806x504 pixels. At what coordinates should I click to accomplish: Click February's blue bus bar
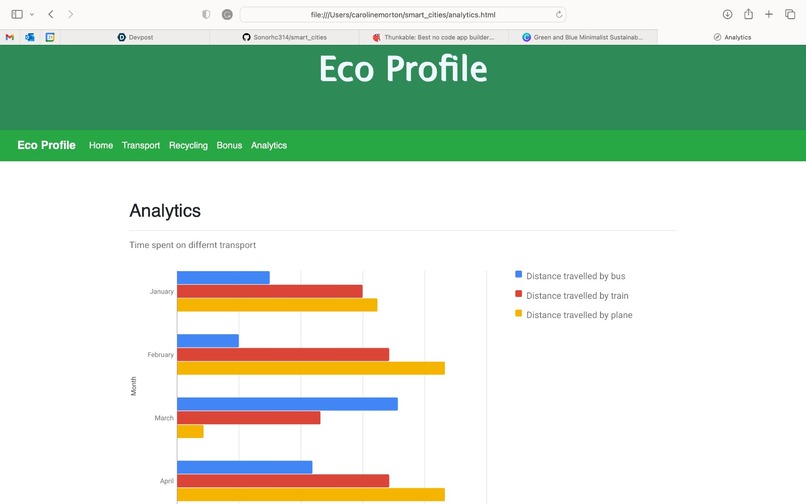coord(208,340)
